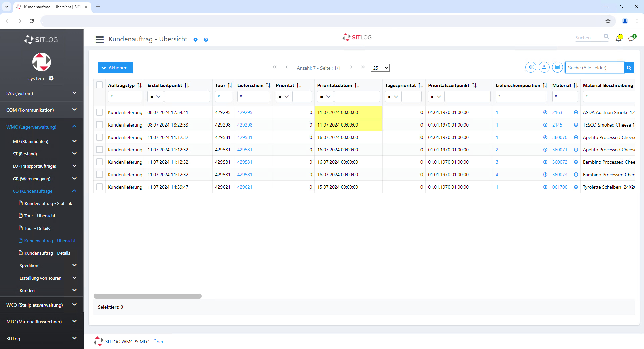
Task: Open Tour - Details menu item
Action: pos(37,228)
